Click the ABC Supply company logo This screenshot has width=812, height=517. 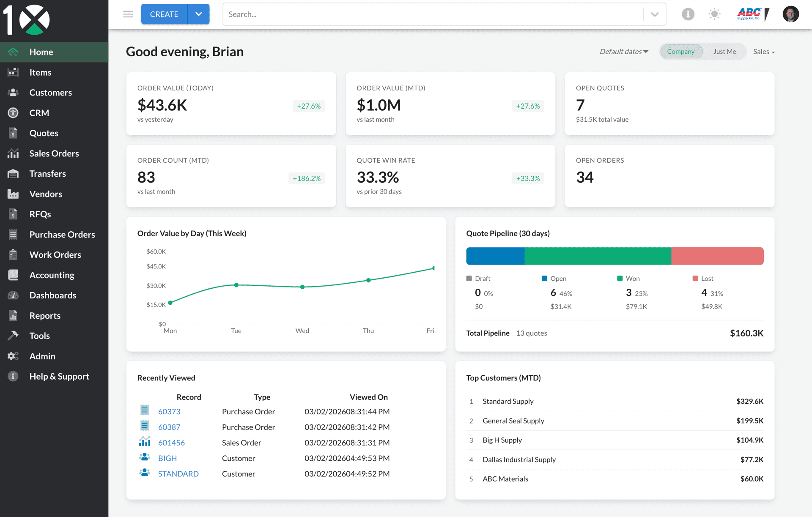click(x=753, y=14)
